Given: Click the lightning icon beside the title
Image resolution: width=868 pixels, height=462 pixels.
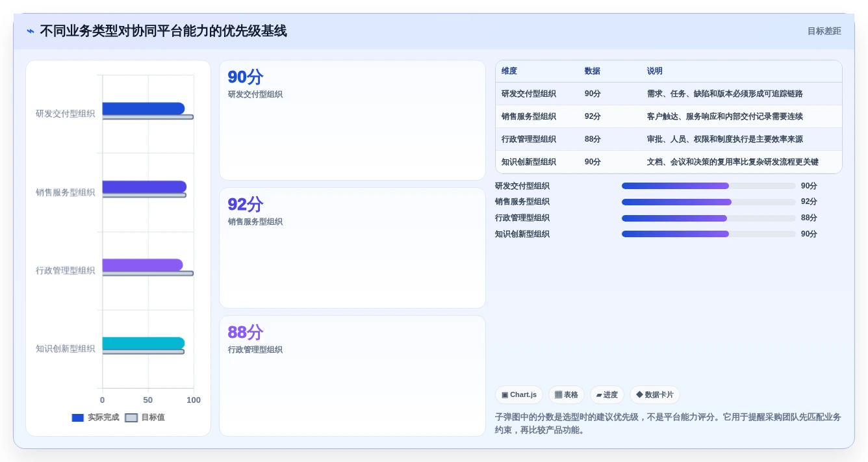Looking at the screenshot, I should pos(31,31).
